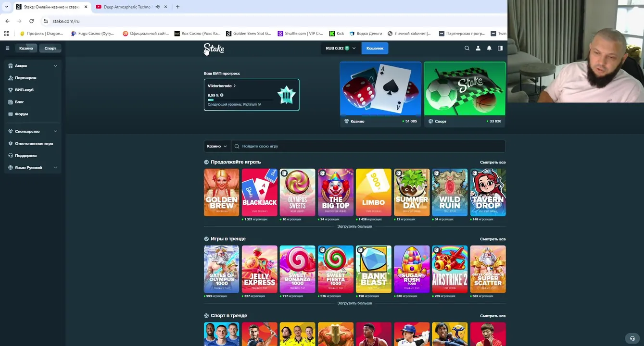Open the Jelly Express game tile

tap(259, 269)
